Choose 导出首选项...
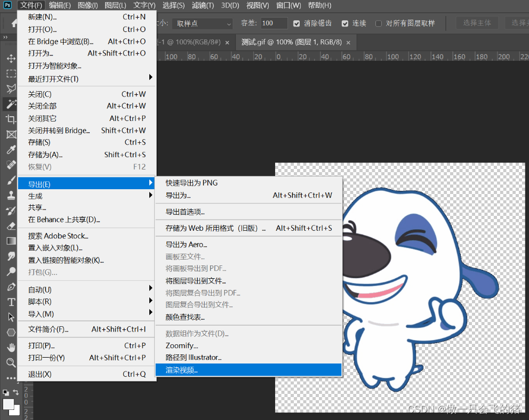This screenshot has height=420, width=529. coord(249,212)
